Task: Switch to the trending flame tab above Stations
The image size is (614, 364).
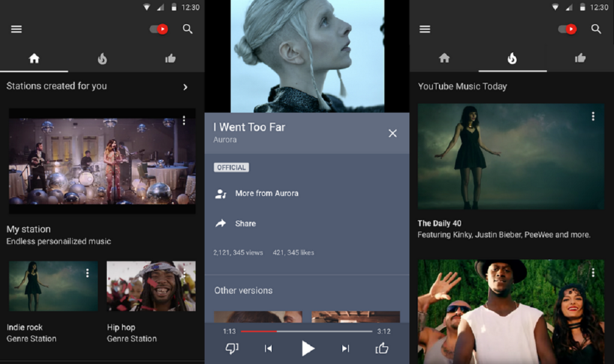Action: click(103, 58)
